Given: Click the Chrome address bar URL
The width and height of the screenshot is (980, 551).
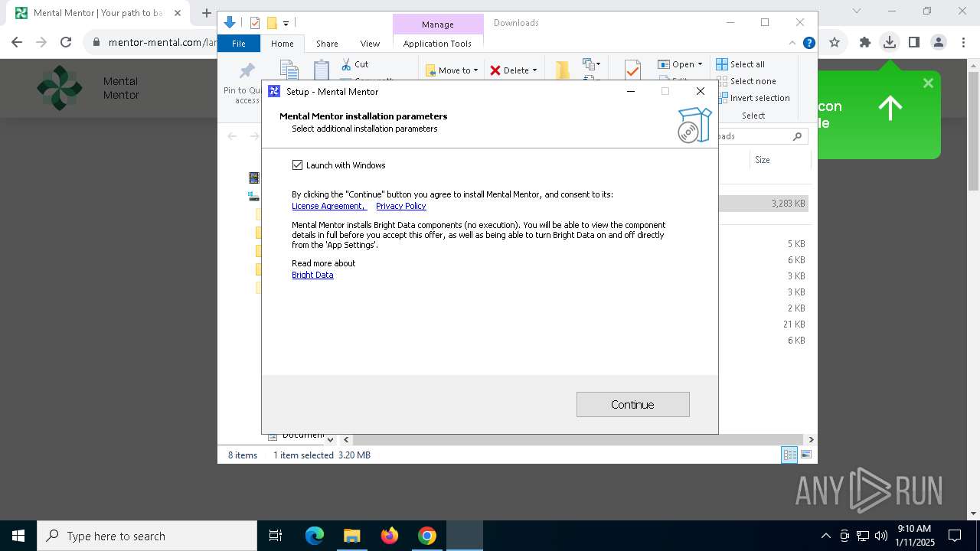Looking at the screenshot, I should tap(163, 42).
